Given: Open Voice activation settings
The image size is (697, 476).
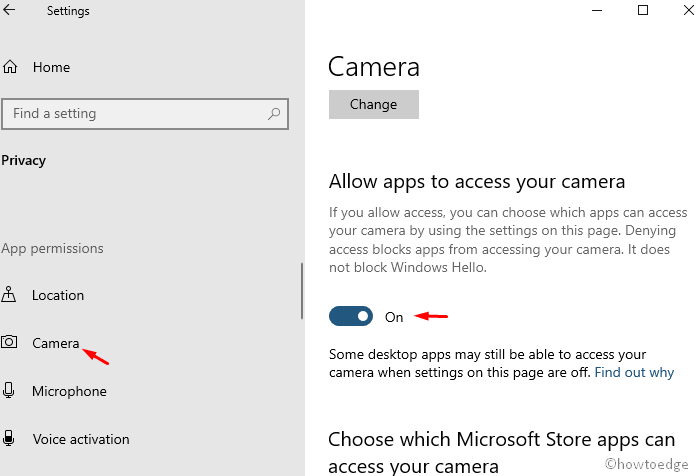Looking at the screenshot, I should [81, 439].
